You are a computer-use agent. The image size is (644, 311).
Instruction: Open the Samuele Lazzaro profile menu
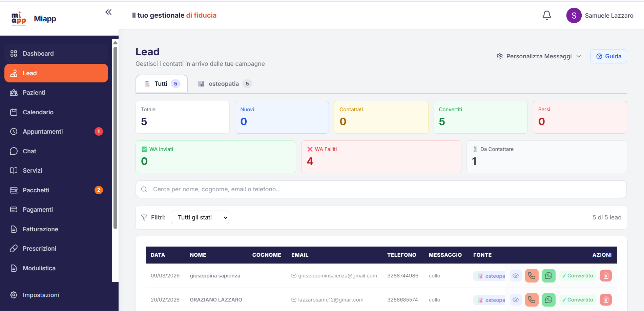point(600,16)
